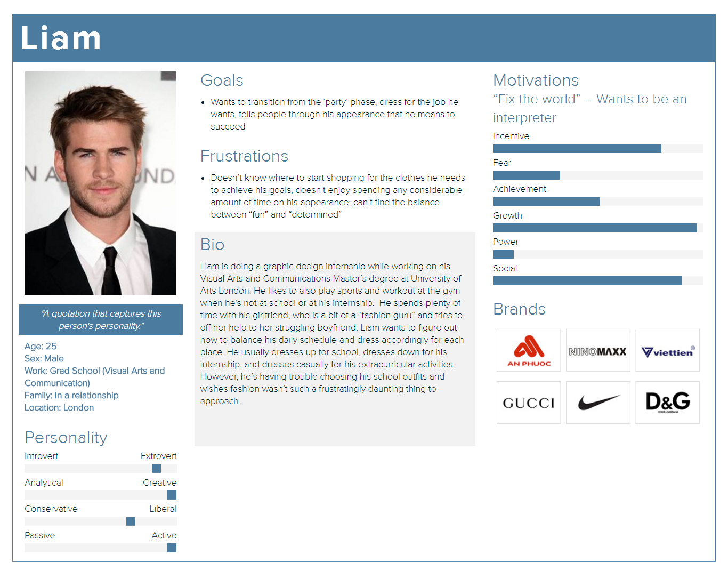Select the Conservative-Liberal slider handle
This screenshot has height=579, width=728.
(131, 521)
